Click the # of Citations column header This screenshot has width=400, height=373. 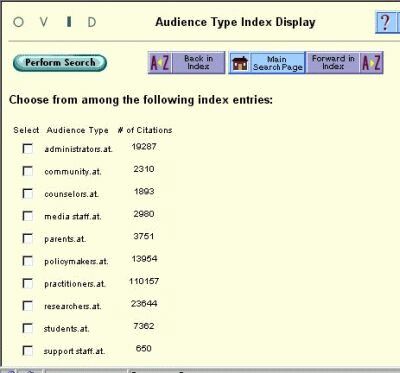145,130
